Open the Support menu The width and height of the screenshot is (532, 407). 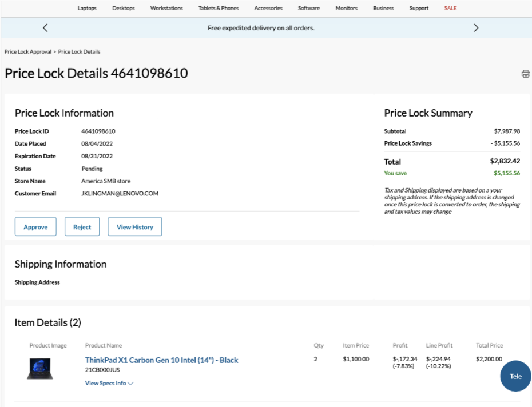tap(419, 8)
